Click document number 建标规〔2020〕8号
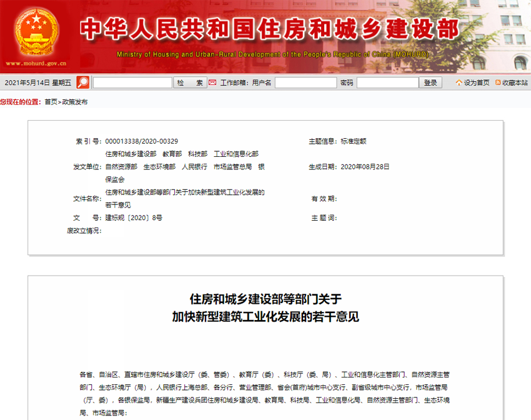The image size is (531, 420). (134, 217)
